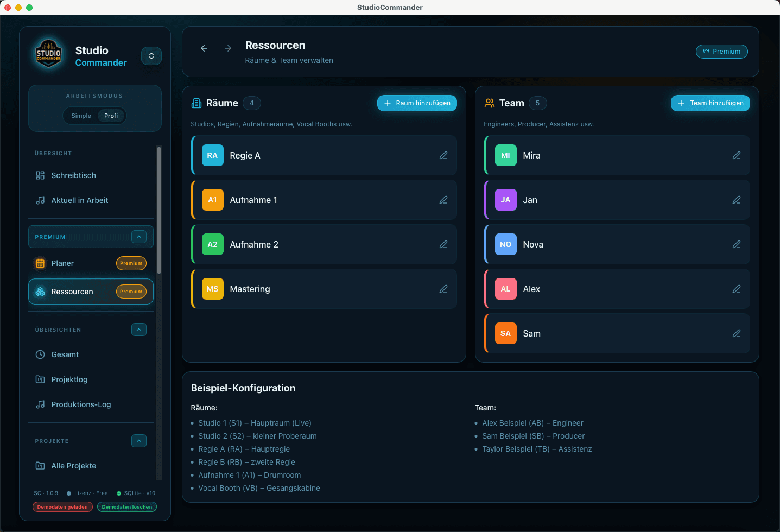
Task: Go to Projektlog in the sidebar
Action: coord(69,379)
